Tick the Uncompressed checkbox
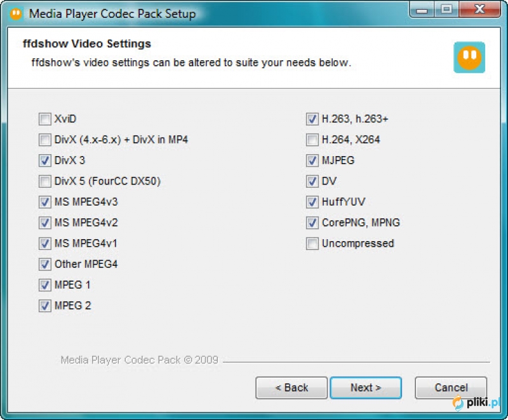 (312, 244)
